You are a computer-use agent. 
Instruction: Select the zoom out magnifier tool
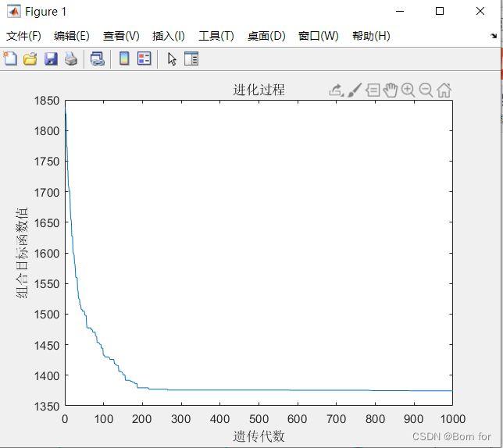click(x=426, y=90)
